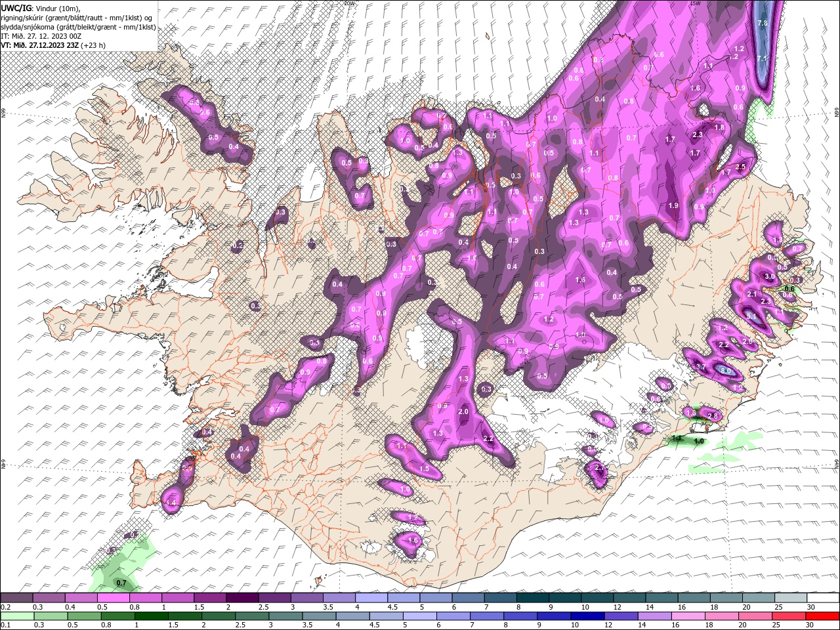
Task: Click the white snow swatch right of 30
Action: (x=823, y=598)
